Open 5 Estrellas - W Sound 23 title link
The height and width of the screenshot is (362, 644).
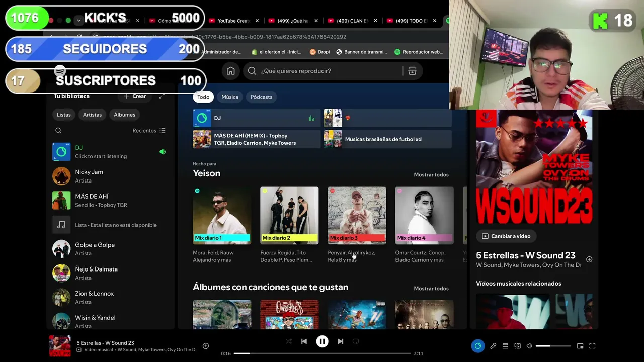click(x=526, y=255)
